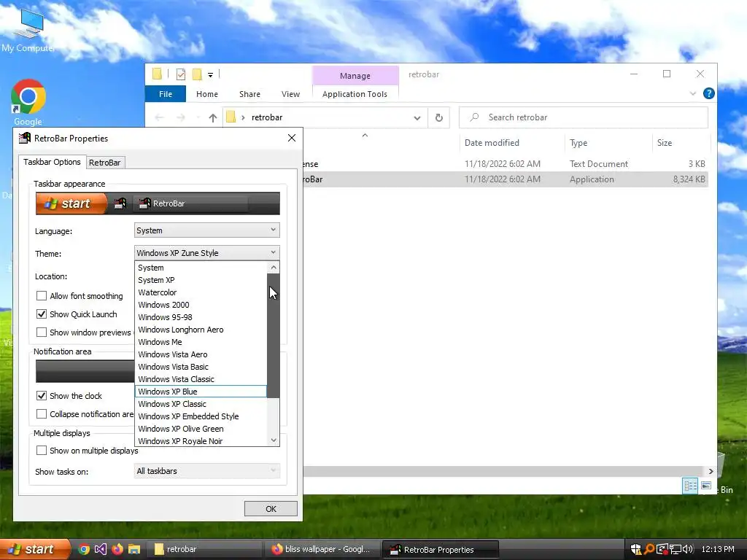Click the Explorer refresh button
The width and height of the screenshot is (747, 560).
point(438,117)
